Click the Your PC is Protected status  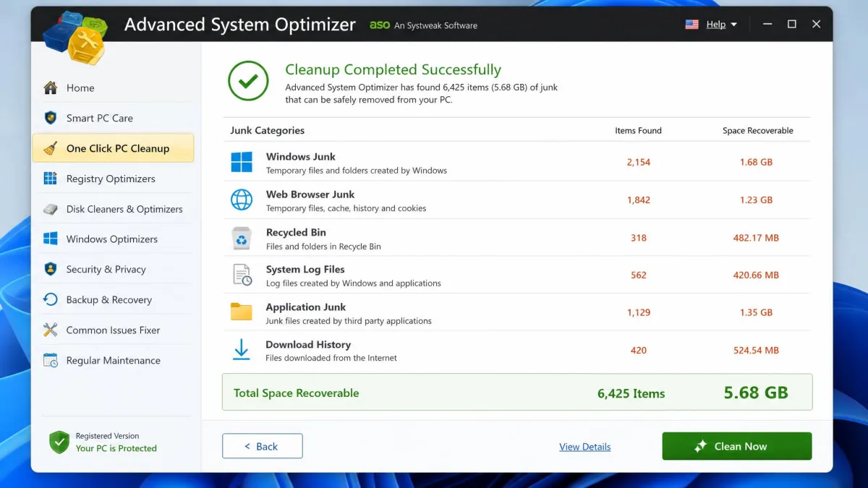tap(116, 448)
